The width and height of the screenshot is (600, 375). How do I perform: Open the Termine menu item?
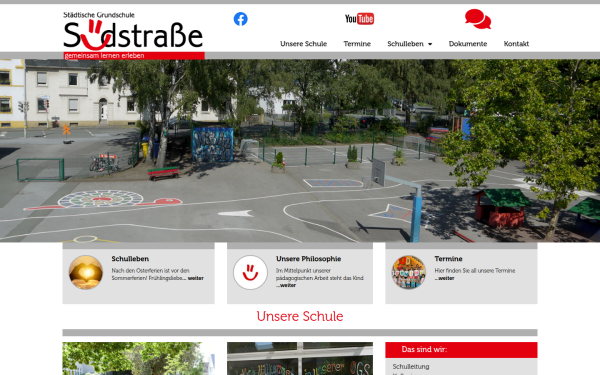coord(357,44)
